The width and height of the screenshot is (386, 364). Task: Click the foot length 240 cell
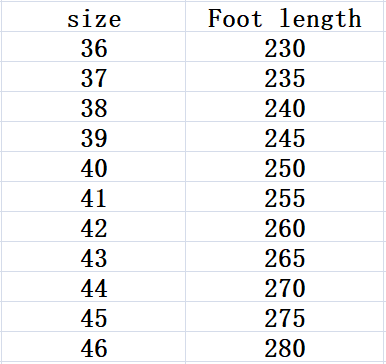[285, 107]
